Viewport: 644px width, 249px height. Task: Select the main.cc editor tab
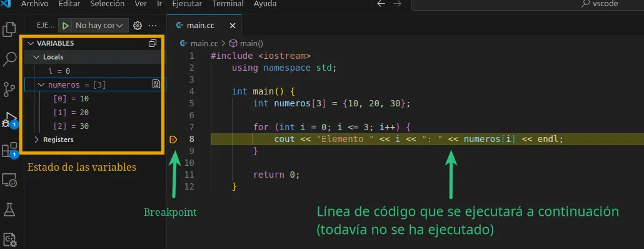tap(204, 26)
